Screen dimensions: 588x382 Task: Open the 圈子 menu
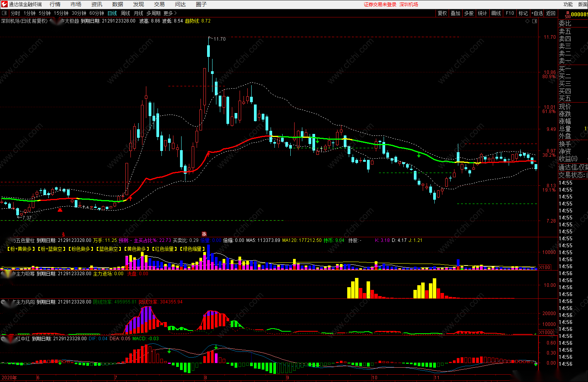coord(201,4)
